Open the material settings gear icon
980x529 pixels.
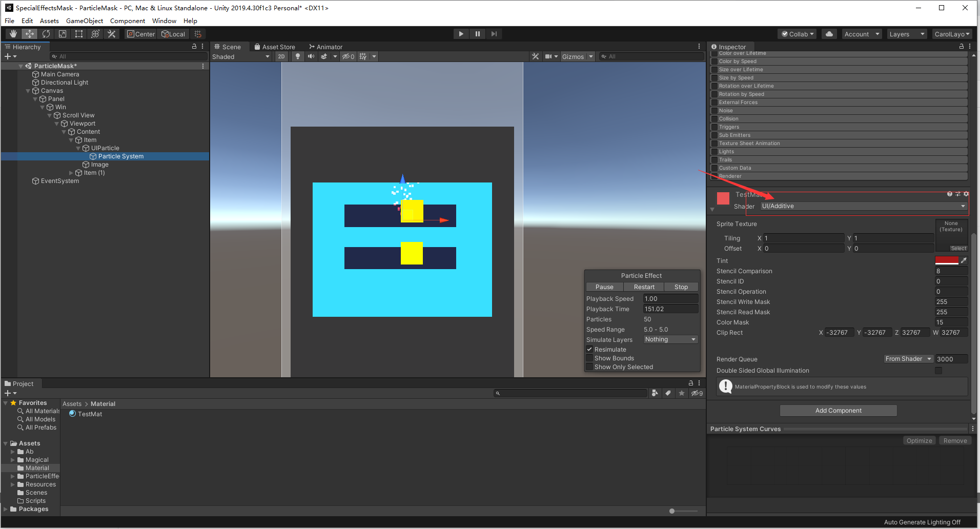(x=966, y=194)
